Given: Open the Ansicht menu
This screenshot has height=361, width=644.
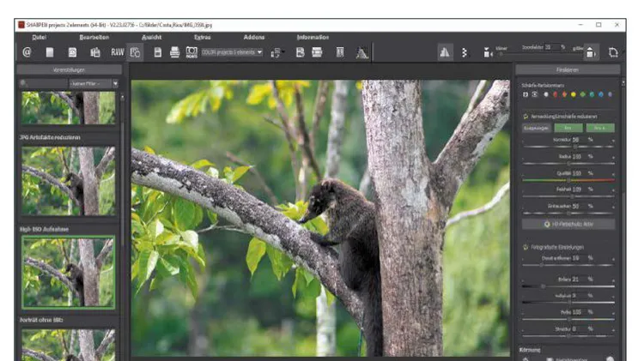Looking at the screenshot, I should tap(151, 37).
